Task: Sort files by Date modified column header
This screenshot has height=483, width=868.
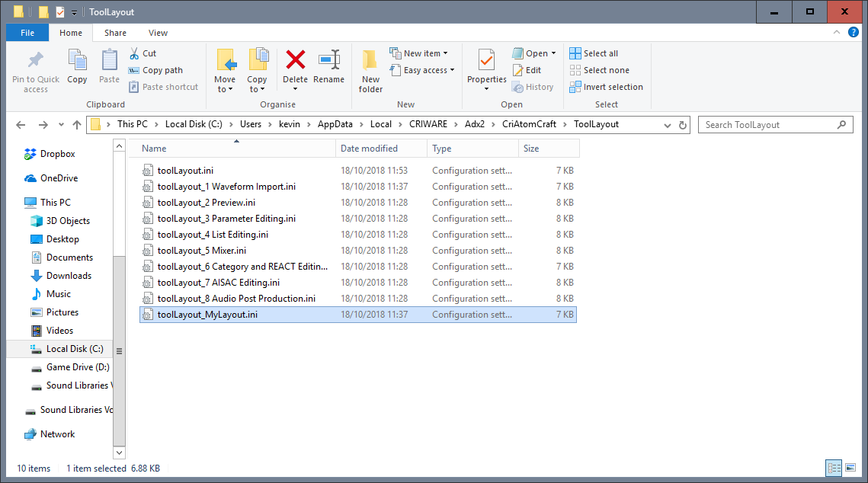Action: pyautogui.click(x=381, y=149)
